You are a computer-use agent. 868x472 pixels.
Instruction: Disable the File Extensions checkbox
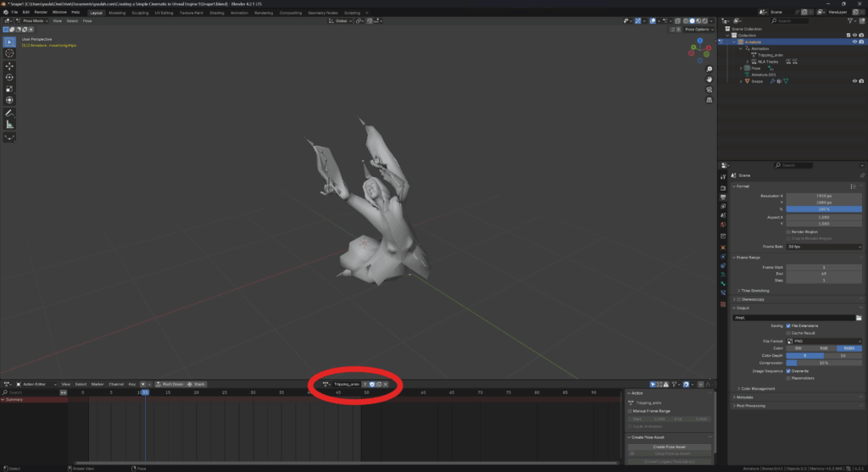[789, 325]
